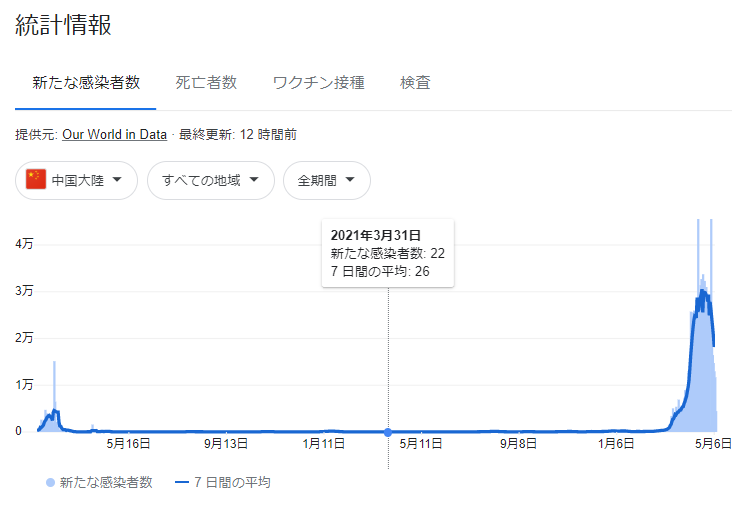The image size is (753, 505).
Task: Click the 5月6日 axis date label
Action: pyautogui.click(x=713, y=444)
